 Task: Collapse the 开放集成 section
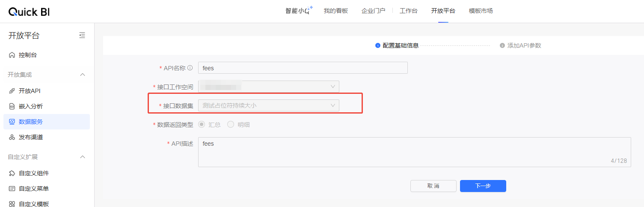point(83,75)
